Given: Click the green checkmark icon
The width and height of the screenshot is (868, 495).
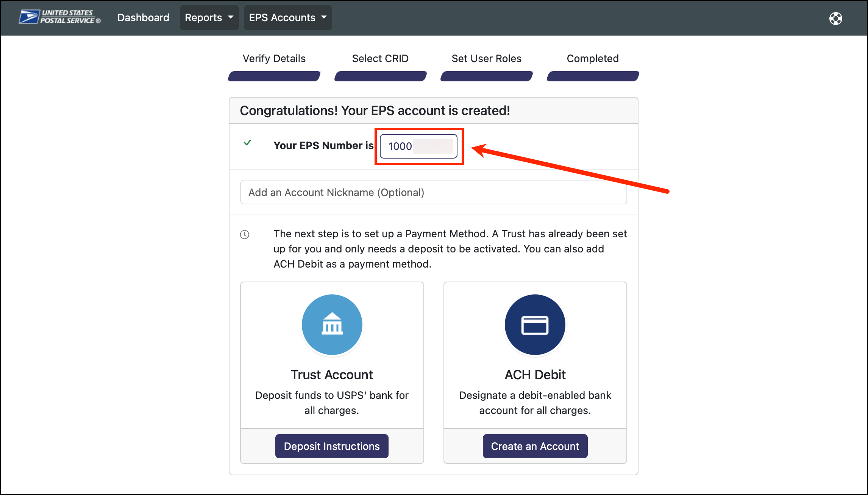Looking at the screenshot, I should 247,143.
